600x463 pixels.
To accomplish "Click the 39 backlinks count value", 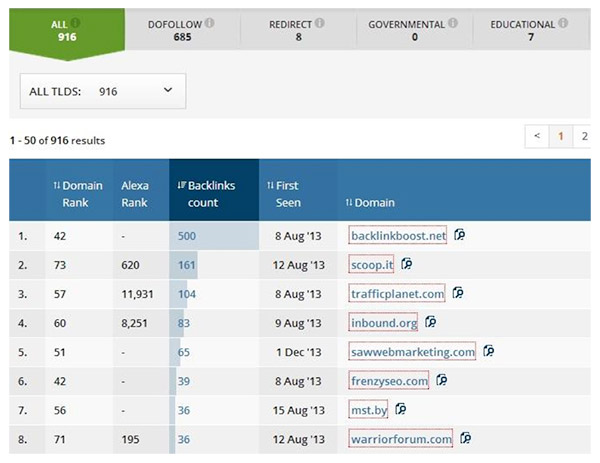I will click(x=184, y=381).
